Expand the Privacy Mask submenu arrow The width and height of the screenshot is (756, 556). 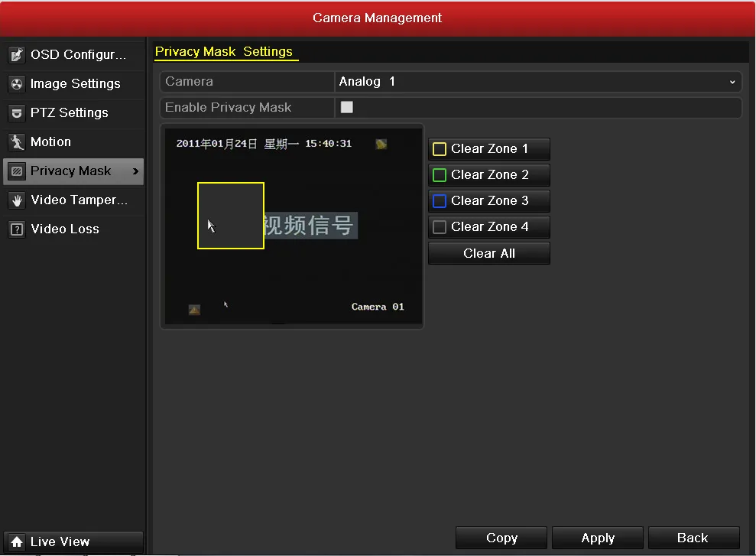coord(135,171)
